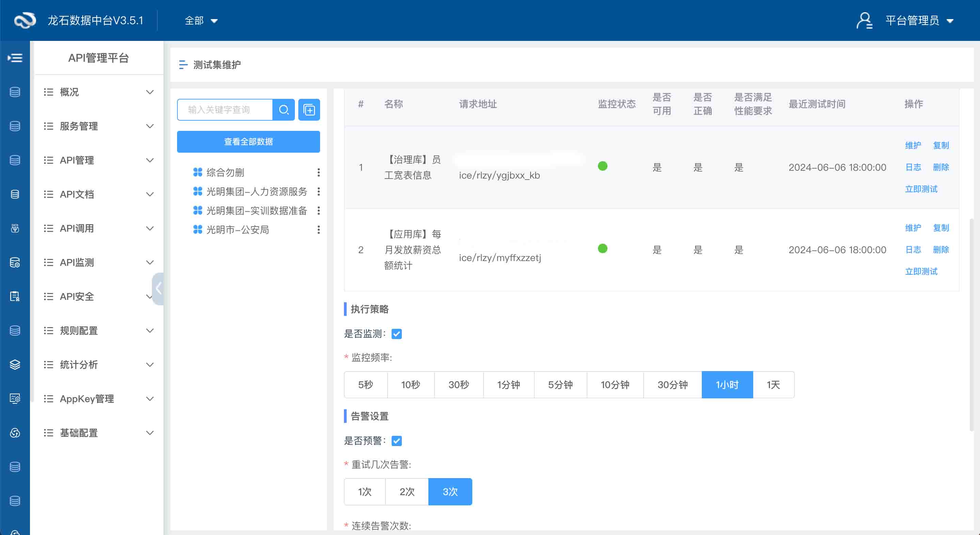Click the monitor settings icon in left rail
The height and width of the screenshot is (535, 980).
[15, 399]
